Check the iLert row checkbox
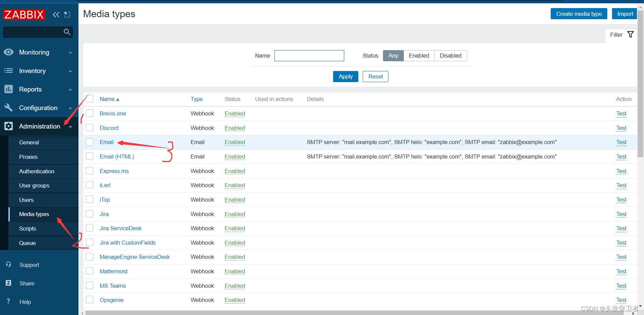The width and height of the screenshot is (644, 315). tap(90, 185)
